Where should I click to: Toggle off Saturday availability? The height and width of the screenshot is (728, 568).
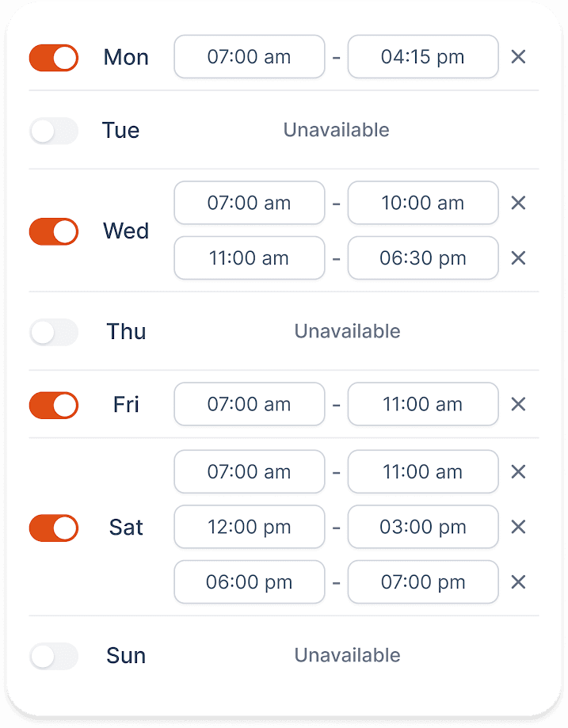pyautogui.click(x=54, y=528)
